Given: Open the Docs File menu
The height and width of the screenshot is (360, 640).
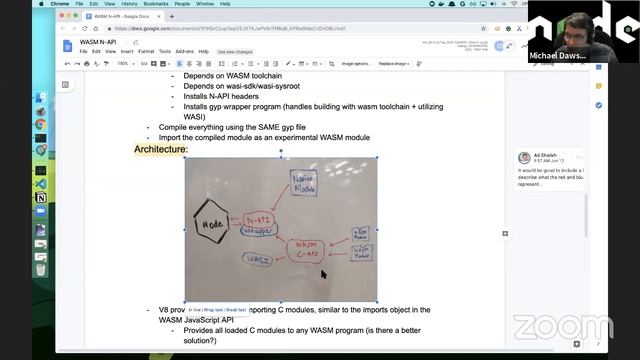Looking at the screenshot, I should pos(83,51).
